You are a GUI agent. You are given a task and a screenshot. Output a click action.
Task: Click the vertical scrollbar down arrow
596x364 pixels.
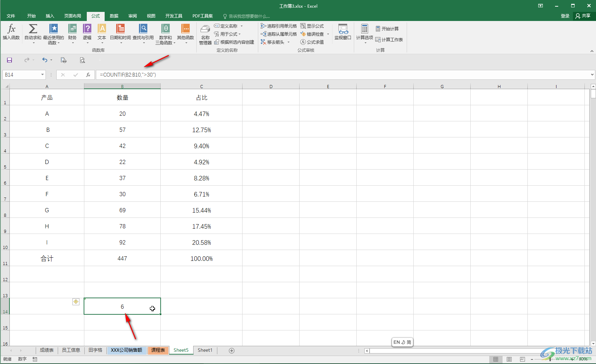click(593, 344)
